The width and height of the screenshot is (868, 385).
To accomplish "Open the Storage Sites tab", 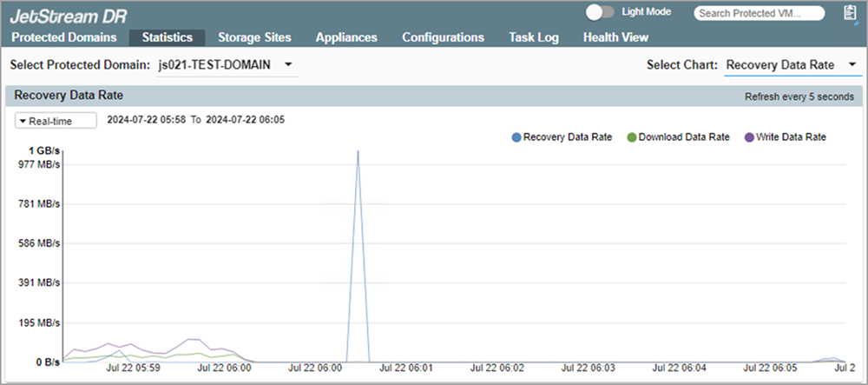I will (254, 37).
